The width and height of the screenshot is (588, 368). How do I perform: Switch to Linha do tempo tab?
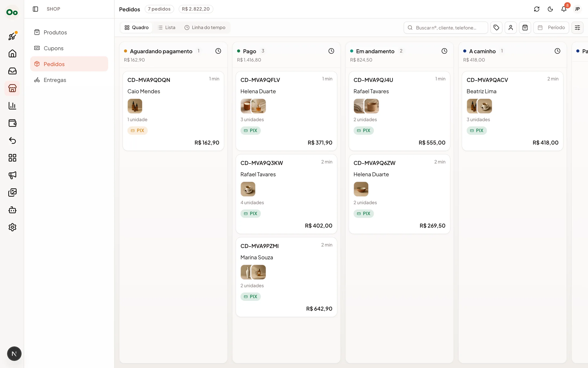click(205, 28)
